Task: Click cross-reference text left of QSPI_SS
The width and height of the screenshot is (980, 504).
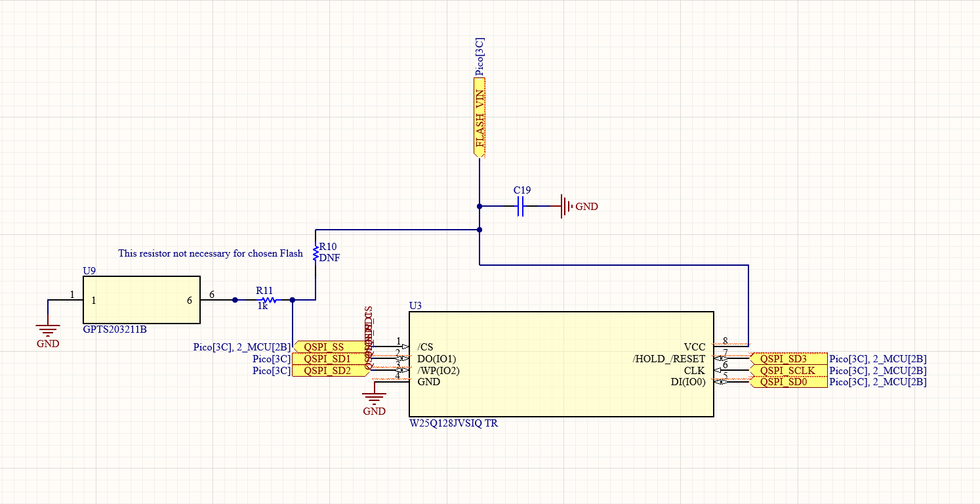Action: coord(241,347)
